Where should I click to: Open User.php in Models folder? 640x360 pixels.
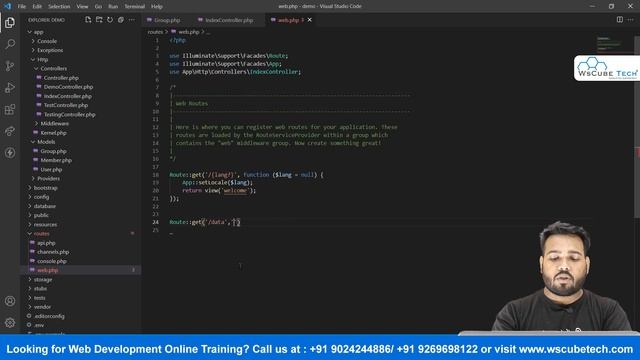click(51, 169)
